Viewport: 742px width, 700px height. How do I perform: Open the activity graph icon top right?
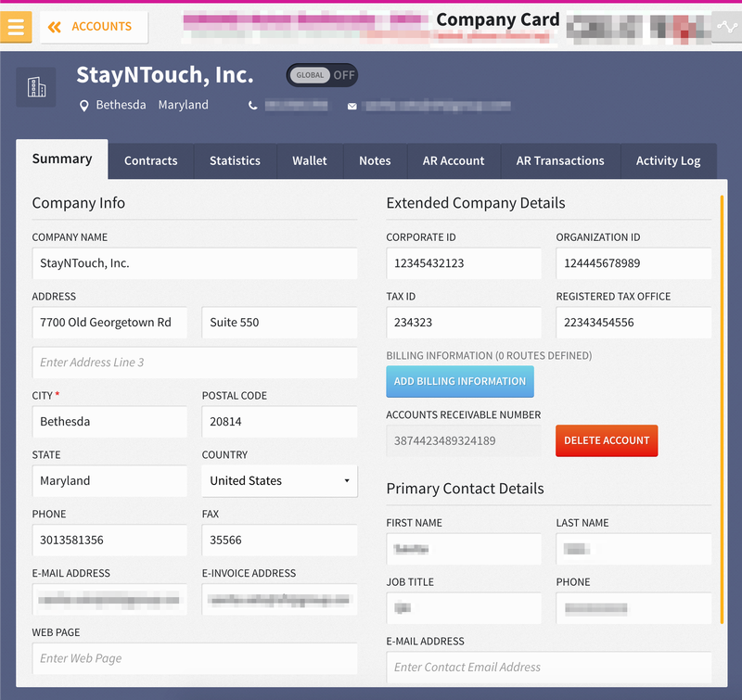tap(727, 27)
